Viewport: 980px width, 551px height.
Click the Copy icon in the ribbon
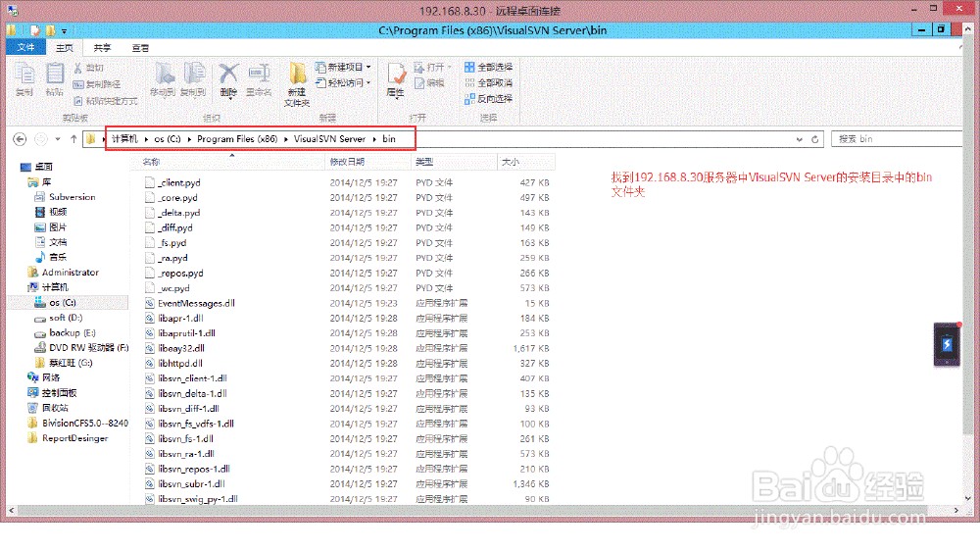coord(24,74)
